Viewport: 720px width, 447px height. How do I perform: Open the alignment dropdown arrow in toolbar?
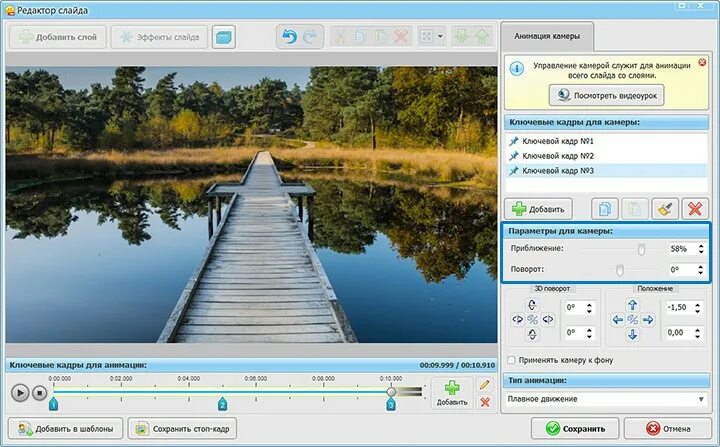coord(440,36)
